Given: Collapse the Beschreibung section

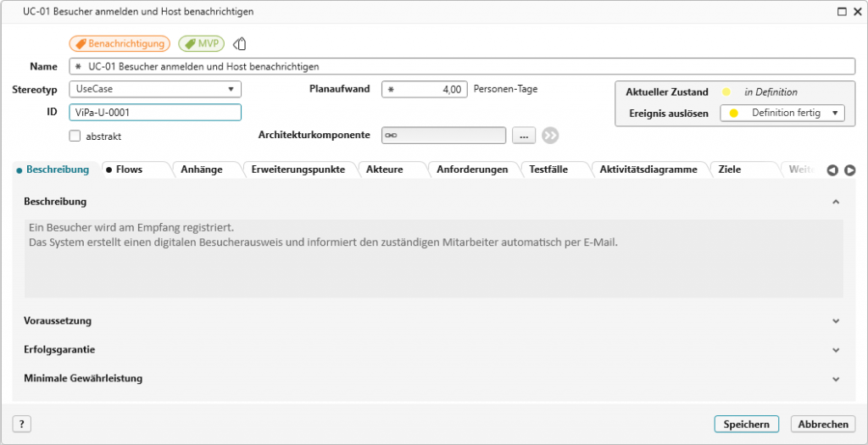Looking at the screenshot, I should [x=836, y=202].
